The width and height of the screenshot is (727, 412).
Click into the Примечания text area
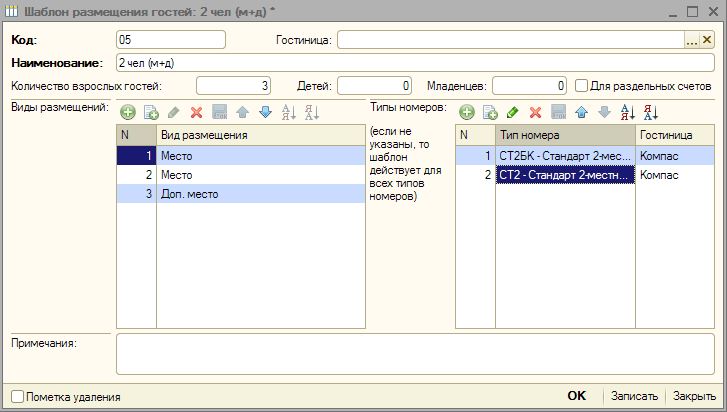point(415,354)
